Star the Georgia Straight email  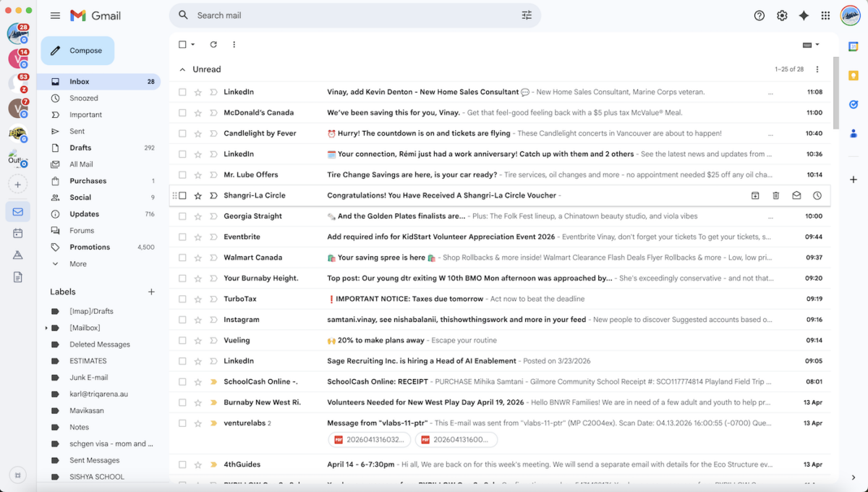[197, 216]
